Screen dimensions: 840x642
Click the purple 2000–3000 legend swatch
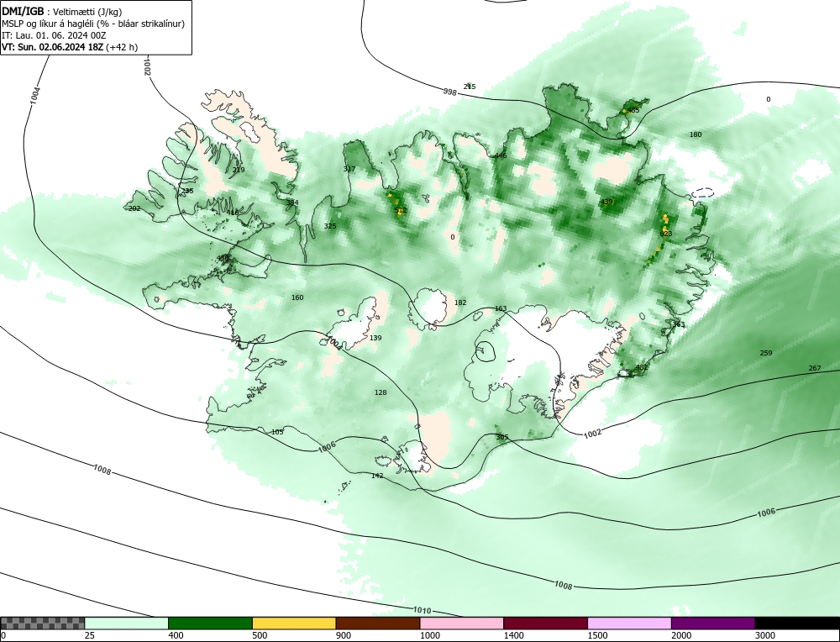(713, 623)
